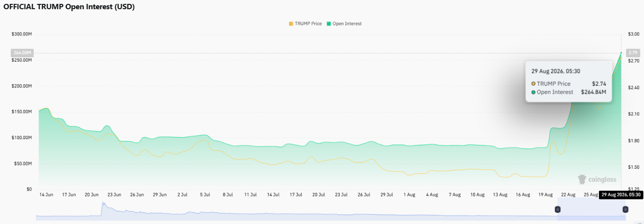Screen dimensions: 644x224
Task: Click the 29 Aug 2026, 05:30 axis label
Action: coord(621,195)
